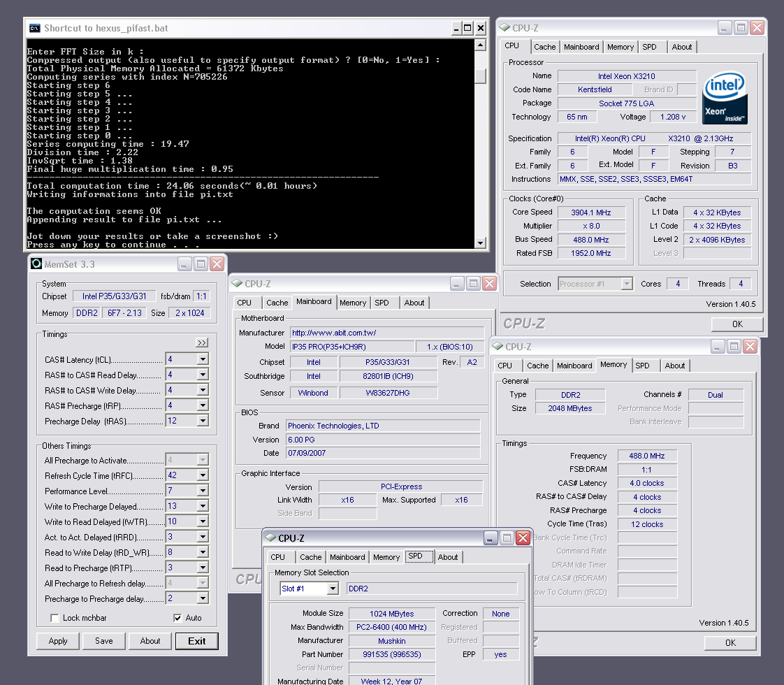Click the 2048 MBytes memory size value
This screenshot has height=685, width=784.
(570, 408)
